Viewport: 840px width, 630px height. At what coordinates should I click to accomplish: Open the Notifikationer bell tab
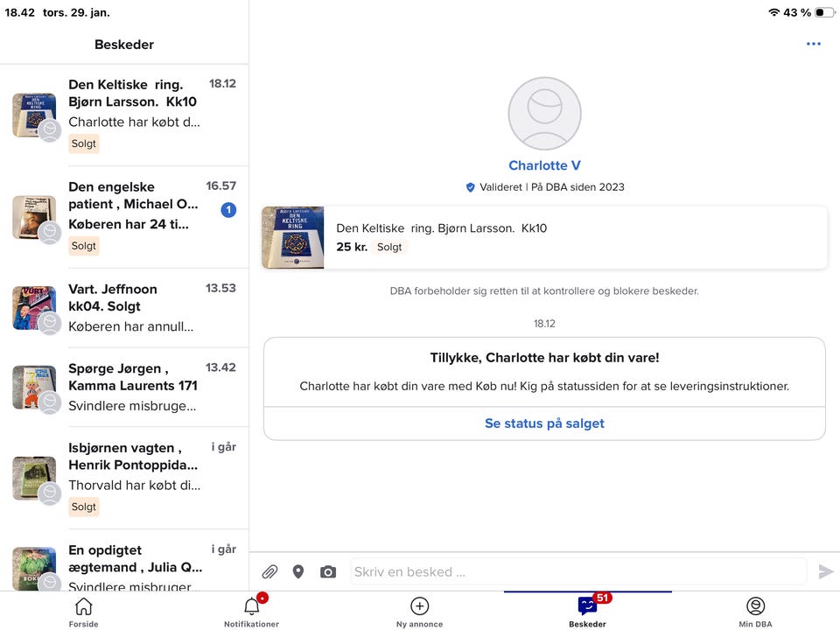252,611
